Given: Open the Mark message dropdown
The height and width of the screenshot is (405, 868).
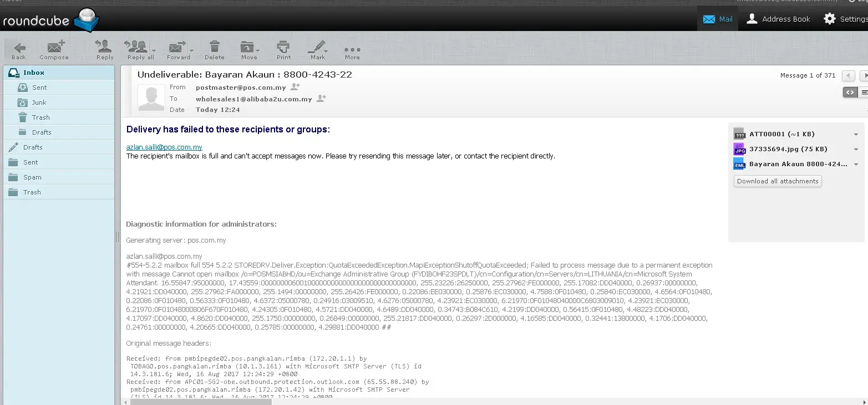Looking at the screenshot, I should [x=318, y=48].
